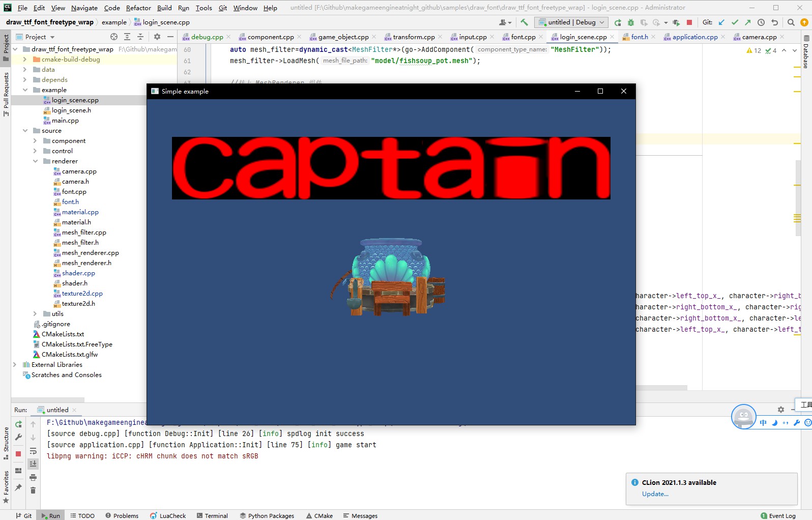Click the Build hammer icon
812x520 pixels.
click(524, 22)
